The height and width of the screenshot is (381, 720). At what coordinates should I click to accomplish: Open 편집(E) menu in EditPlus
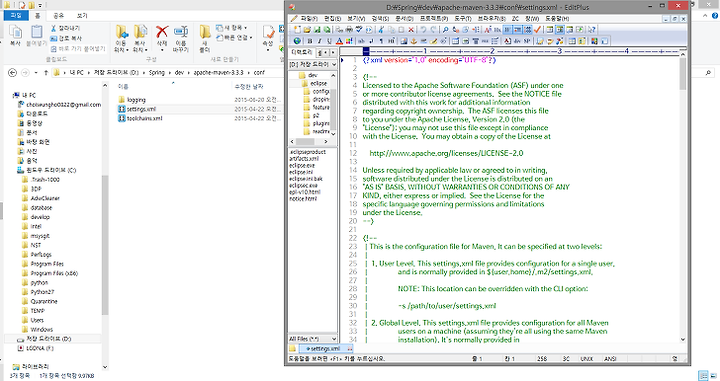[332, 18]
